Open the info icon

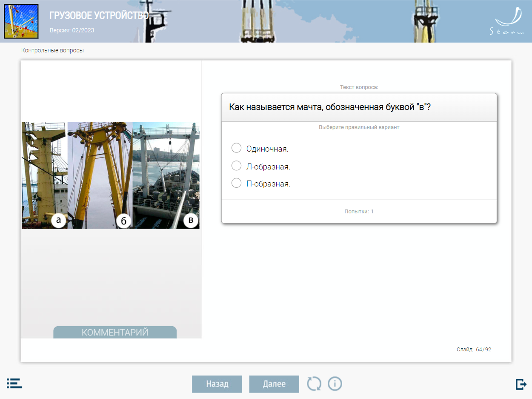pyautogui.click(x=335, y=384)
